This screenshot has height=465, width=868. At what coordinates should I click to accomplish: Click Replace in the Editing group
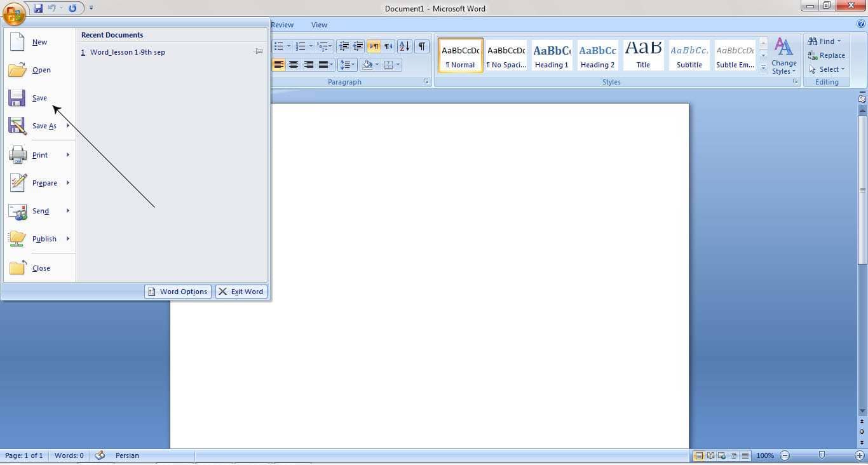[x=826, y=55]
